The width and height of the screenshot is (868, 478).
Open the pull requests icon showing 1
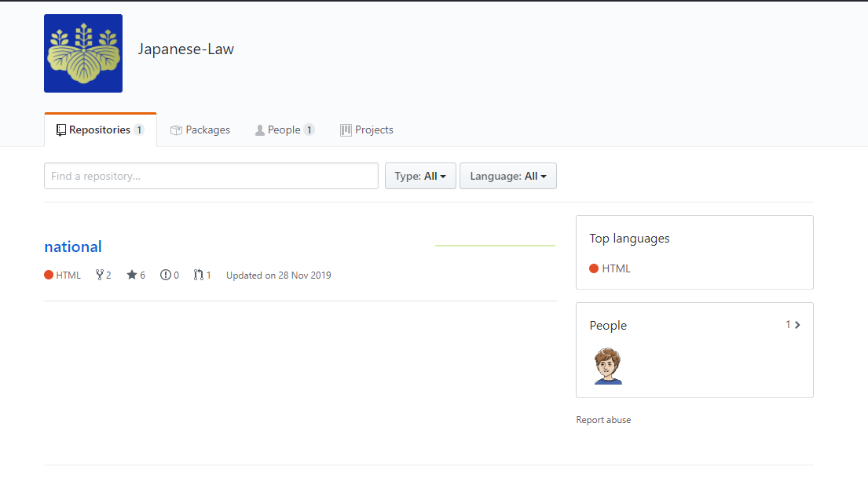[199, 275]
